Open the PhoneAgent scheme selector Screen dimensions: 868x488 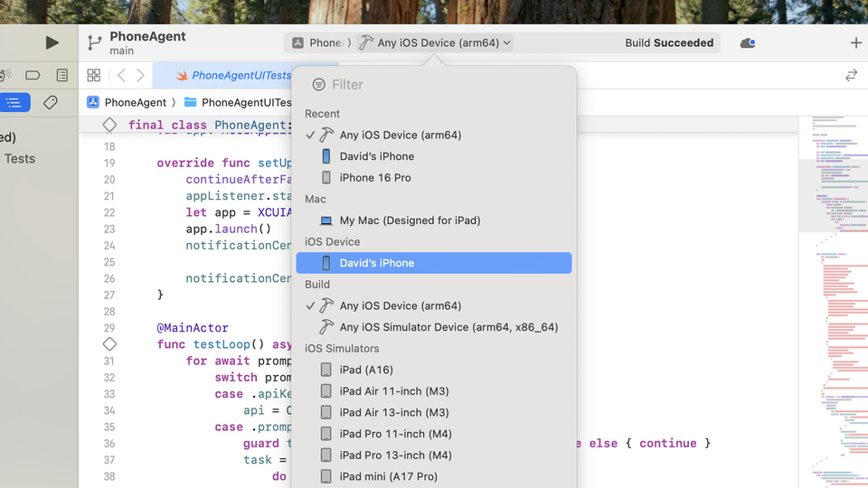pyautogui.click(x=317, y=42)
